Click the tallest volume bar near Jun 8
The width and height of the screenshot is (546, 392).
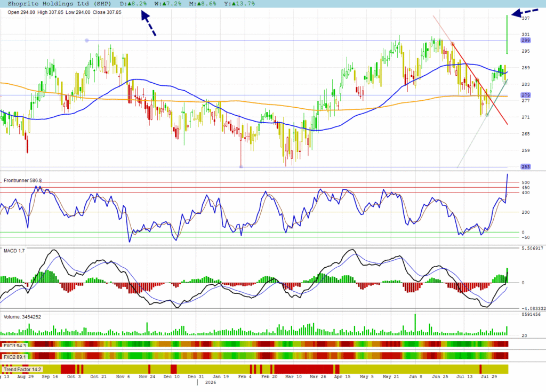click(x=415, y=325)
